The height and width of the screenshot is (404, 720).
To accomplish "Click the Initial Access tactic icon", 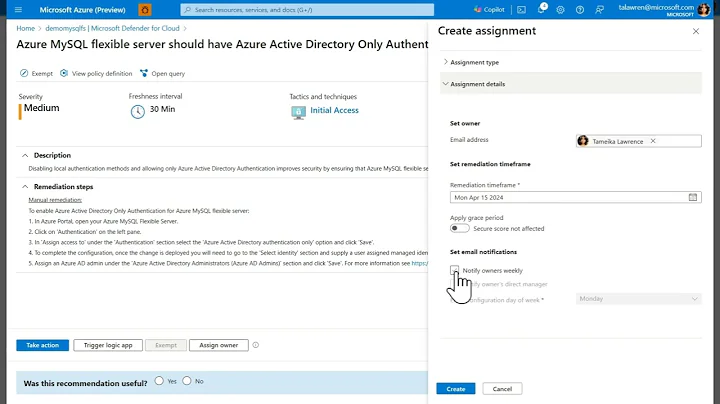I will pos(298,112).
